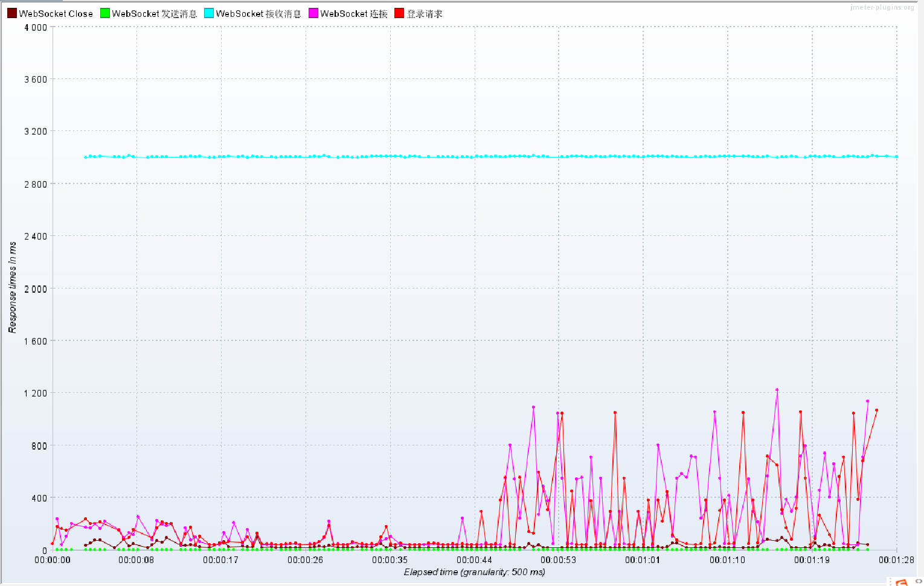Click the "00:01:01" elapsed time label
The width and height of the screenshot is (924, 586).
tap(643, 560)
